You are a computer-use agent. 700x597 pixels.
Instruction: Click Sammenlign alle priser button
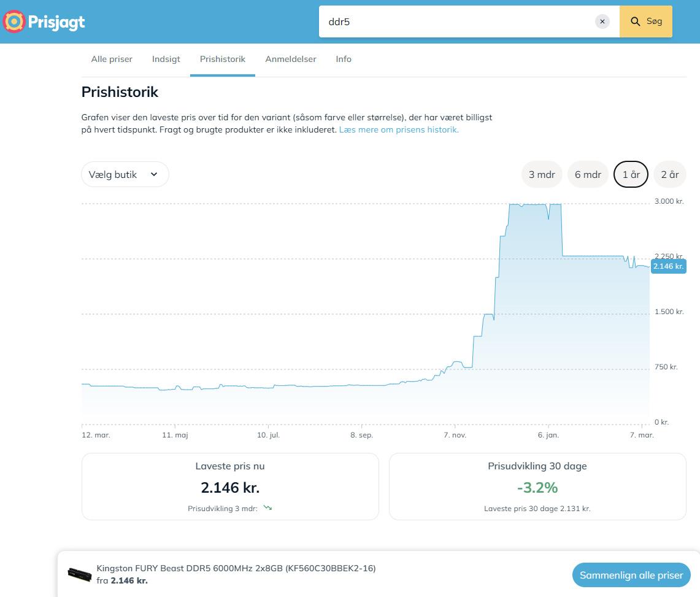(631, 576)
